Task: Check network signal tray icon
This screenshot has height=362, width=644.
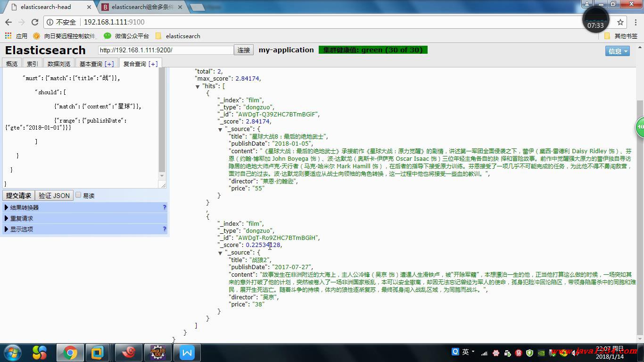Action: click(x=484, y=353)
